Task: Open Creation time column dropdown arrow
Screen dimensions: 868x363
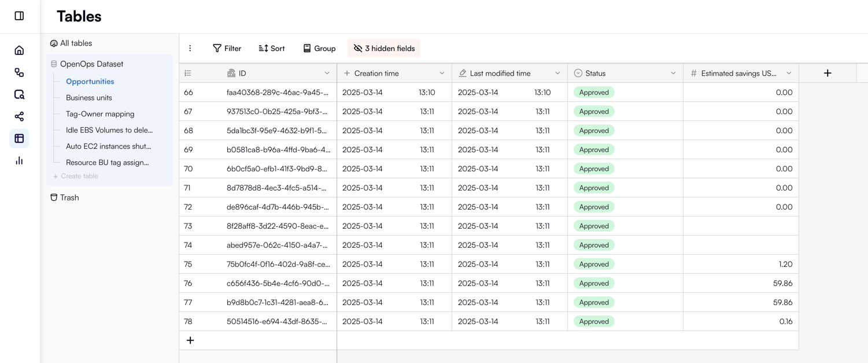Action: [442, 74]
